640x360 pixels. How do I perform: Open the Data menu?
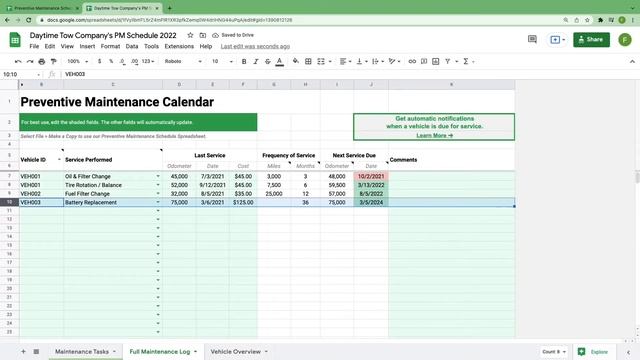132,47
